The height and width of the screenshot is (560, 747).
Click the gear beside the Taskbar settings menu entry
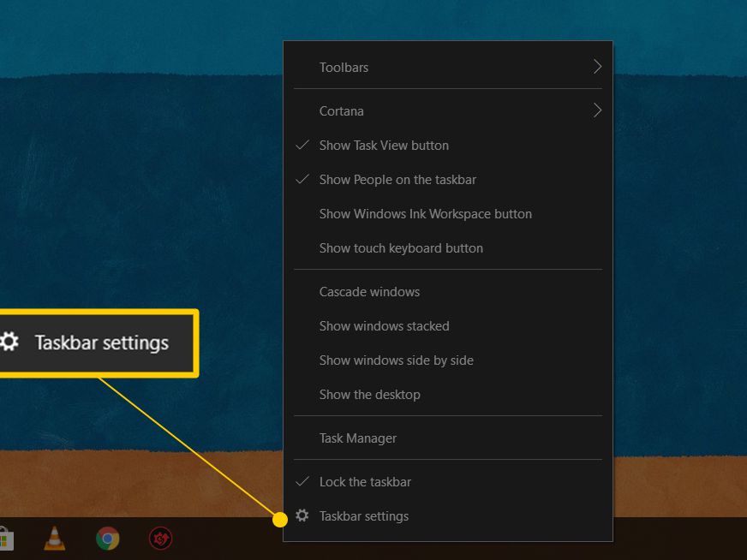click(x=302, y=515)
